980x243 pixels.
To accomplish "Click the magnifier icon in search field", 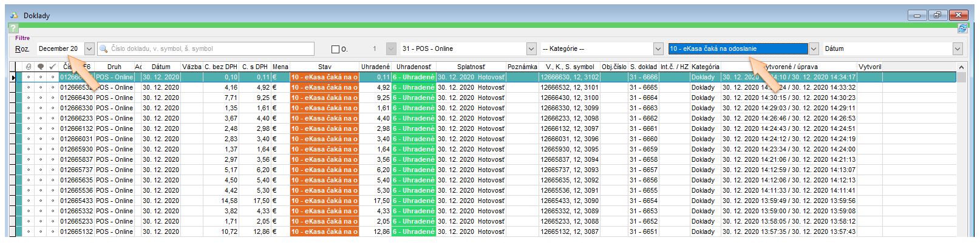I will [104, 48].
